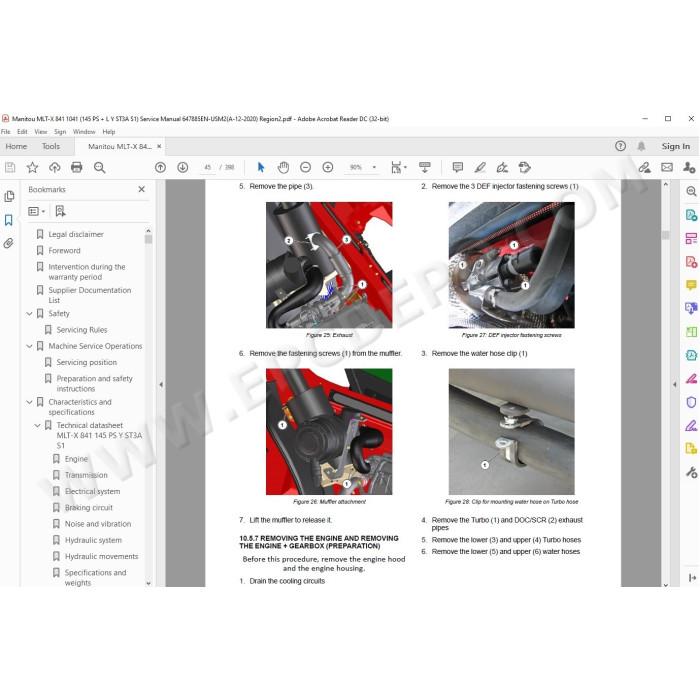Go to the previous page with the up arrow

point(160,167)
